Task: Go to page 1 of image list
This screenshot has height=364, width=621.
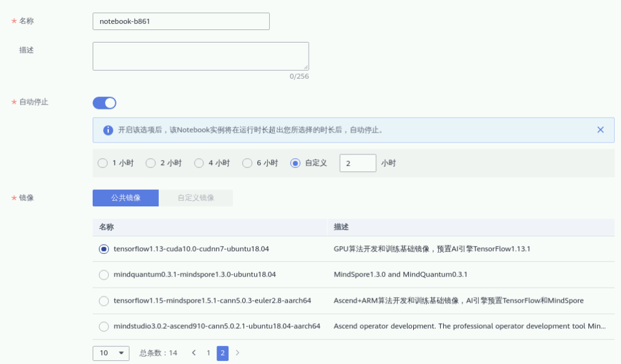Action: click(208, 353)
